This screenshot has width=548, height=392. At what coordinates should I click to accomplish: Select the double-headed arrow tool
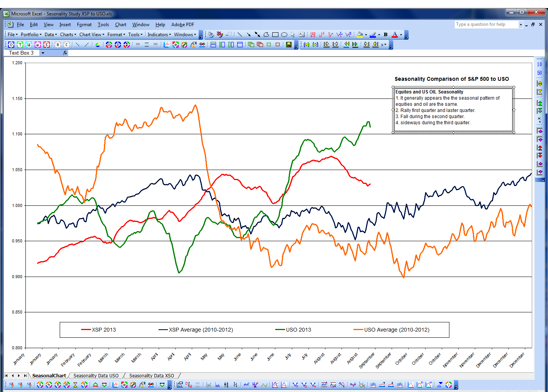(257, 35)
